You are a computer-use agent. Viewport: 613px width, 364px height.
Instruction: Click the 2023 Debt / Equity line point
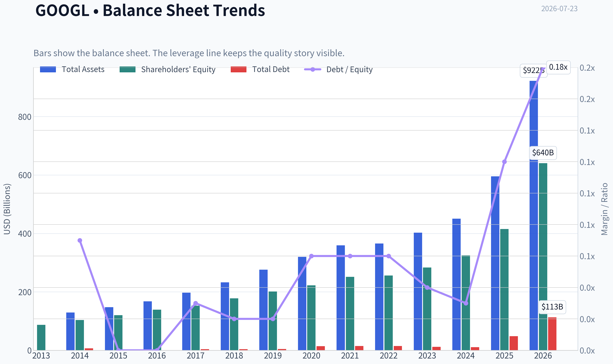[427, 287]
